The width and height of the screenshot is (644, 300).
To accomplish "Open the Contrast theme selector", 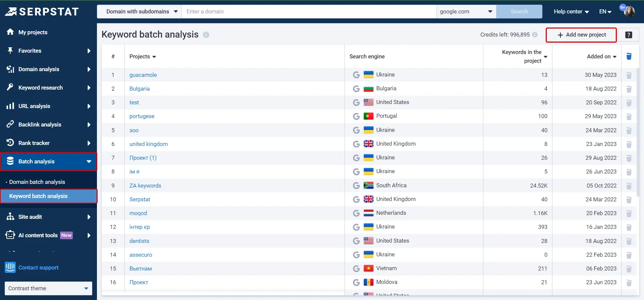I will 48,288.
